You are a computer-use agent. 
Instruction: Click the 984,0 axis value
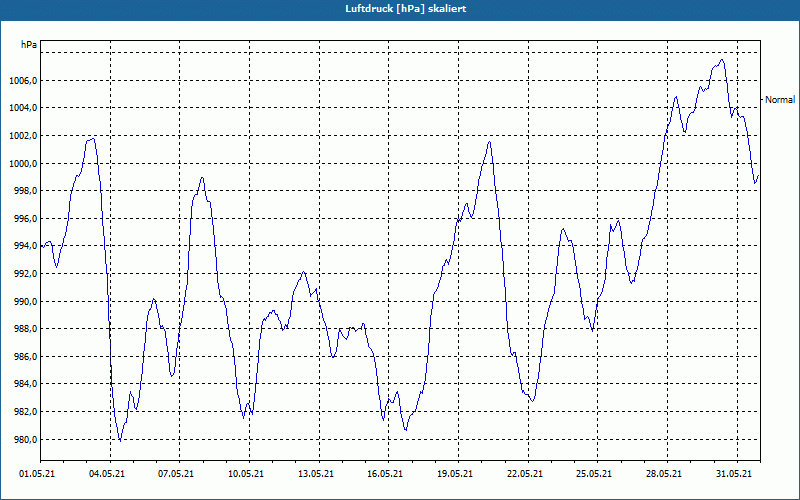click(x=27, y=384)
